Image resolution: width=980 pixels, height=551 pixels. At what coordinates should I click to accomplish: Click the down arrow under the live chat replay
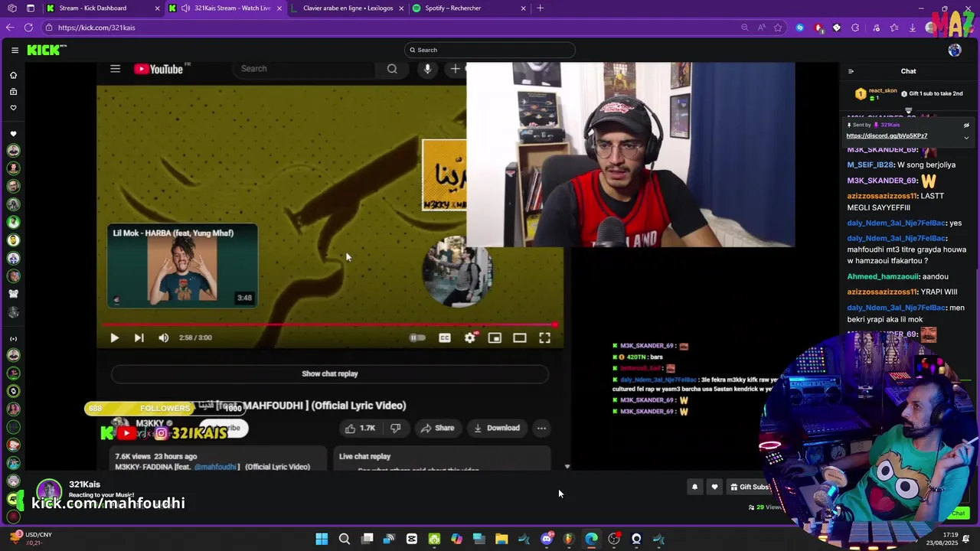click(x=567, y=466)
